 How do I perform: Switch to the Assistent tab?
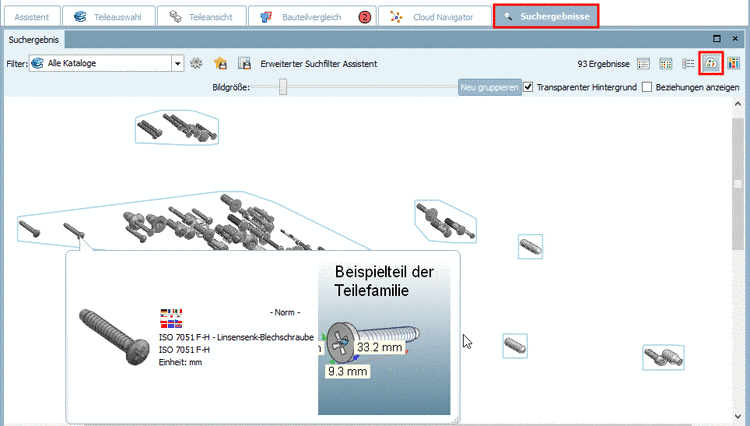pyautogui.click(x=32, y=17)
